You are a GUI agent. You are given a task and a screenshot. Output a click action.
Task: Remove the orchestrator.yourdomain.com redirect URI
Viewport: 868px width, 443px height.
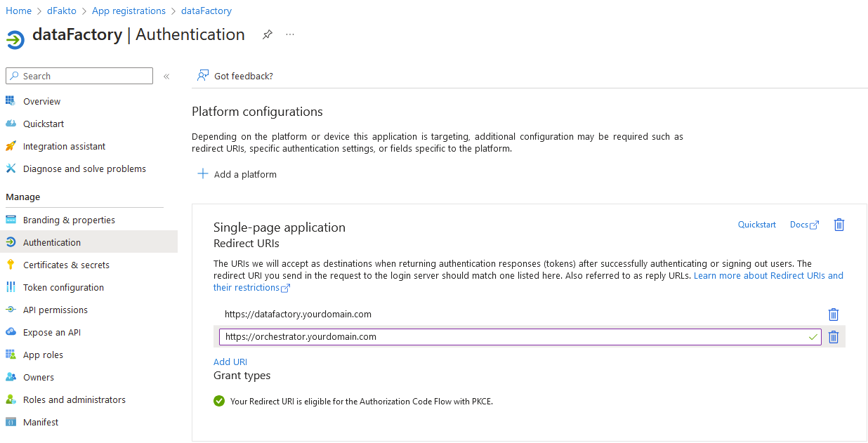click(834, 337)
